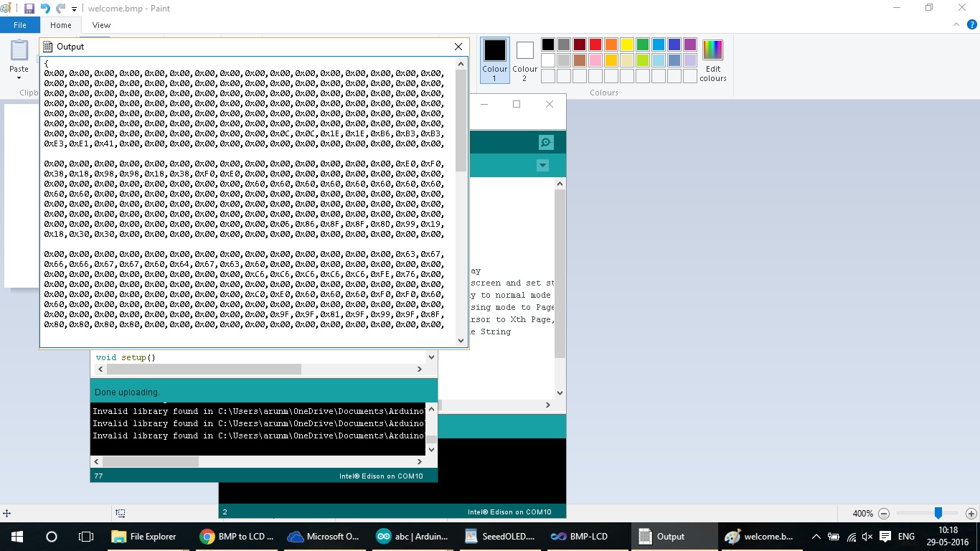Switch to the Home ribbon tab
Image resolution: width=980 pixels, height=551 pixels.
tap(61, 25)
